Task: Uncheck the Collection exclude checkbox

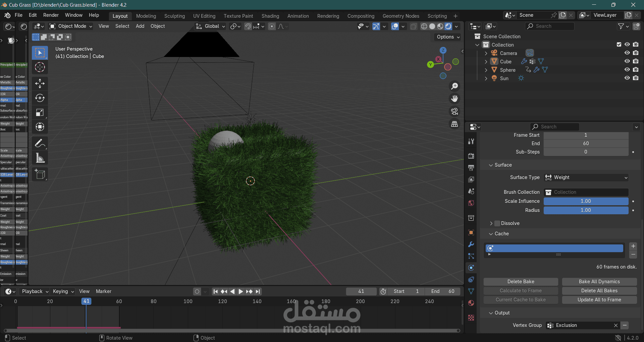Action: point(619,45)
